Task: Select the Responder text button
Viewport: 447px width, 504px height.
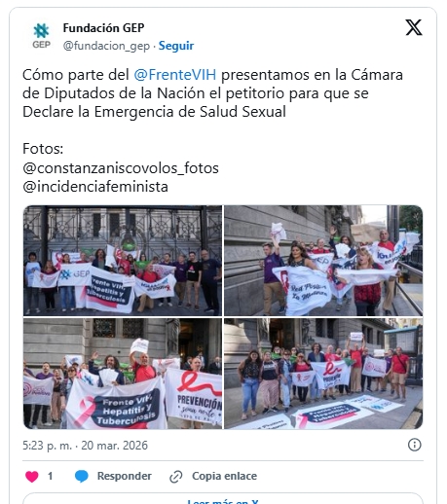Action: point(125,476)
